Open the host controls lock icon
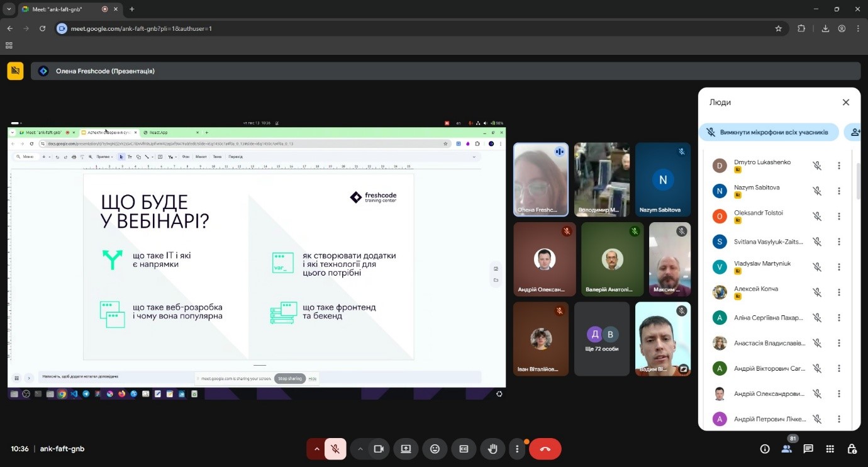Screen dimensions: 868x467 [852, 449]
